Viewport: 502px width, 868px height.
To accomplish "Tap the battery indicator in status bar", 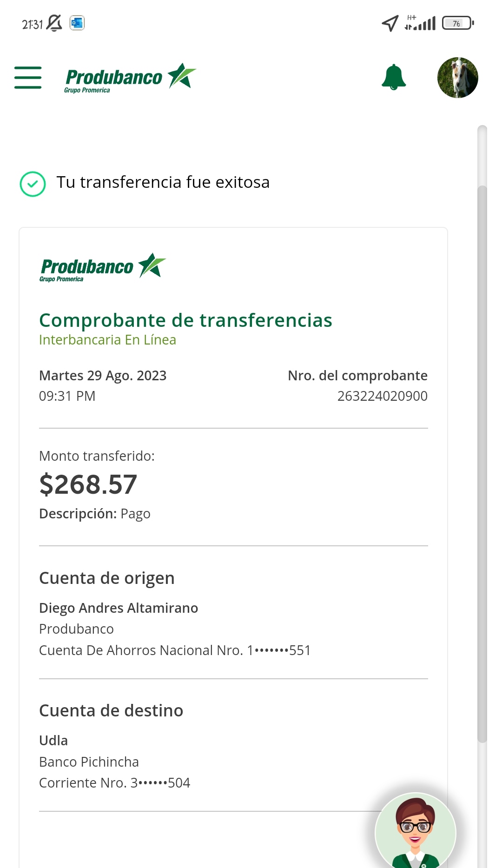I will (457, 23).
